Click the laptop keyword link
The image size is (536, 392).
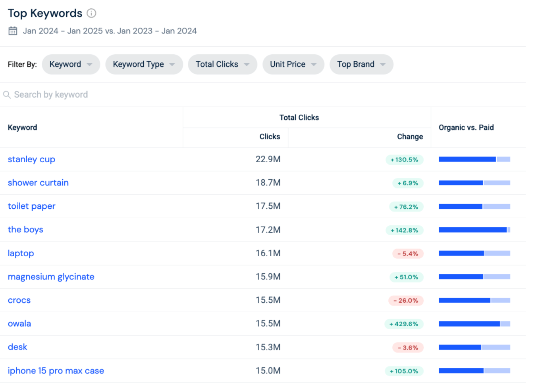click(x=21, y=254)
